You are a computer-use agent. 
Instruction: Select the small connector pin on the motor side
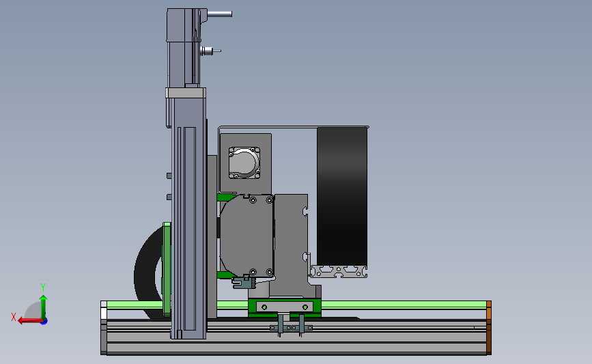pos(211,51)
